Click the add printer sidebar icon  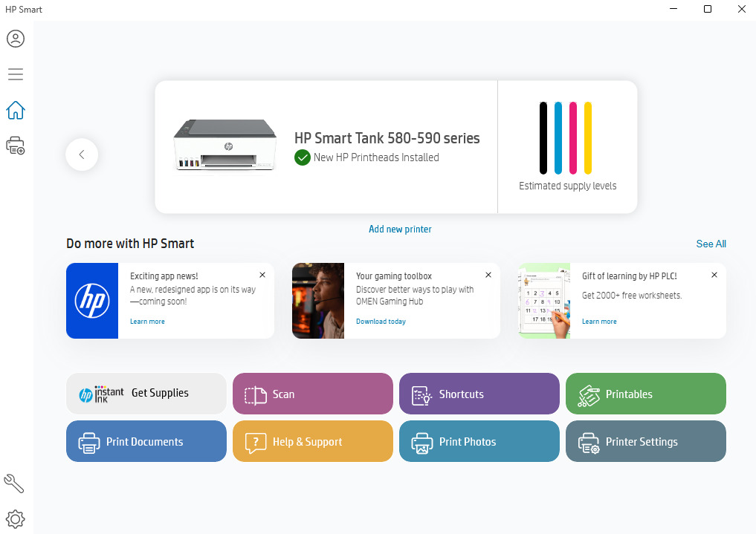pyautogui.click(x=16, y=146)
